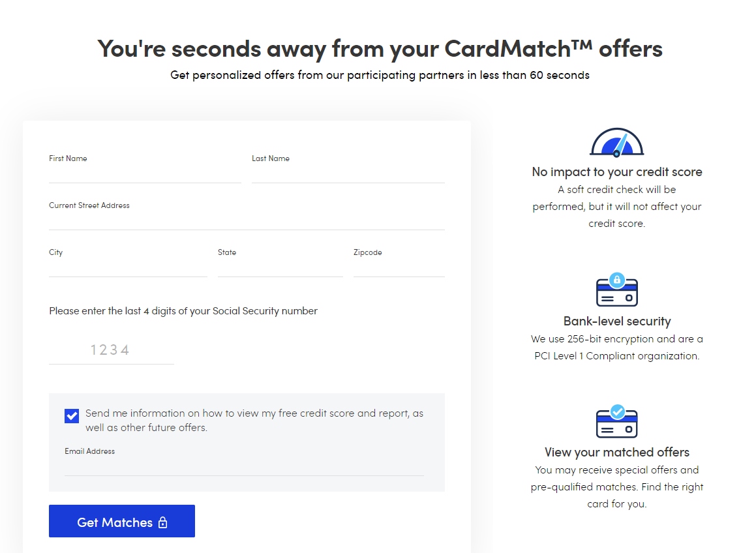Click the "View your matched offers" heading
The width and height of the screenshot is (756, 553).
pos(617,453)
